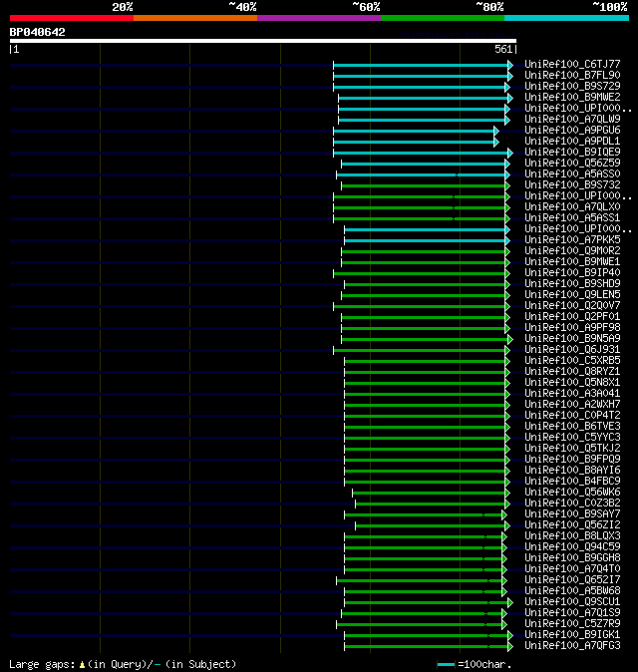Click hit label UniRef100_B9SHD9
Screen dimensions: 638x672
[572, 284]
